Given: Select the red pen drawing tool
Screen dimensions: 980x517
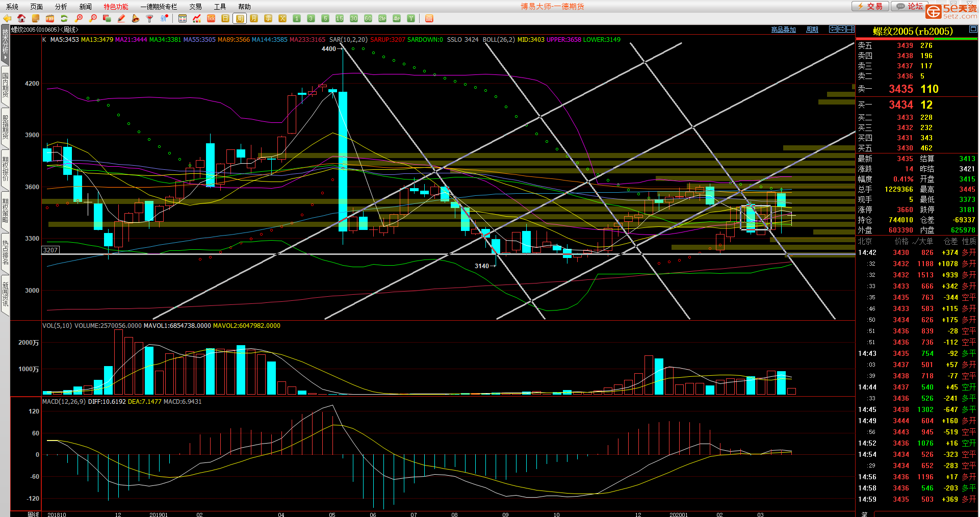Looking at the screenshot, I should [121, 18].
